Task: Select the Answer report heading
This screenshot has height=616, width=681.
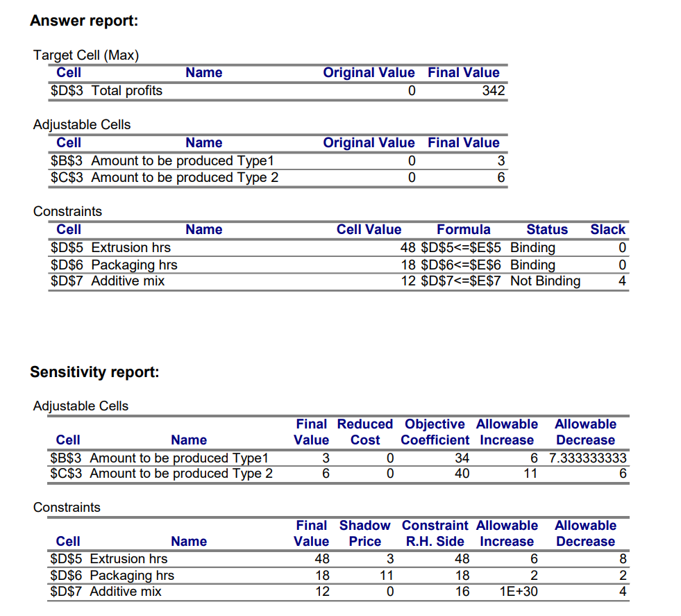Action: point(84,20)
